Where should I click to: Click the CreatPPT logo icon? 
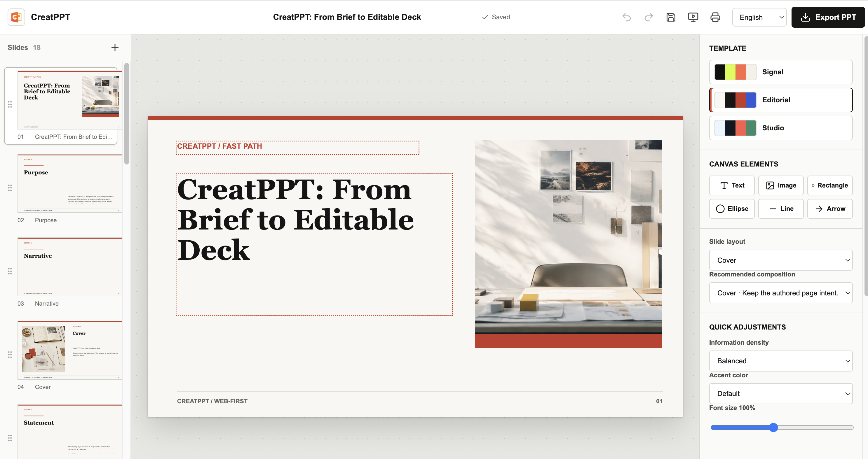coord(16,17)
